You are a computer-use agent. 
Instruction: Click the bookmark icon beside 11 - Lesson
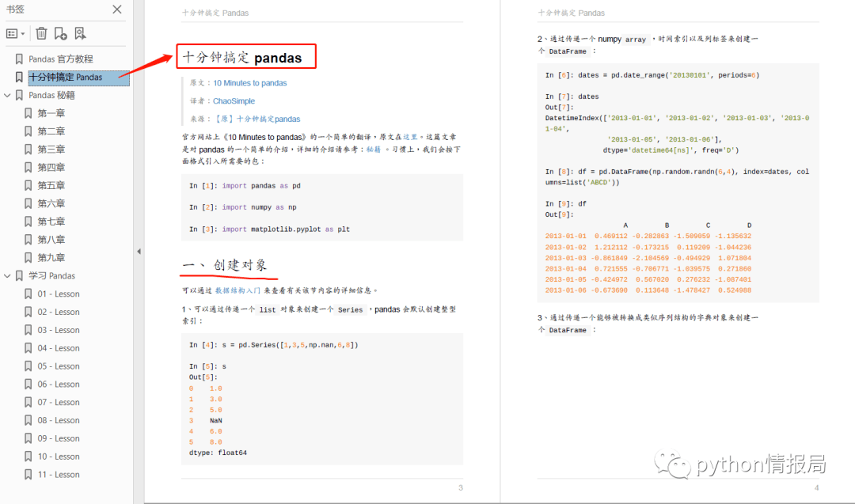[28, 475]
